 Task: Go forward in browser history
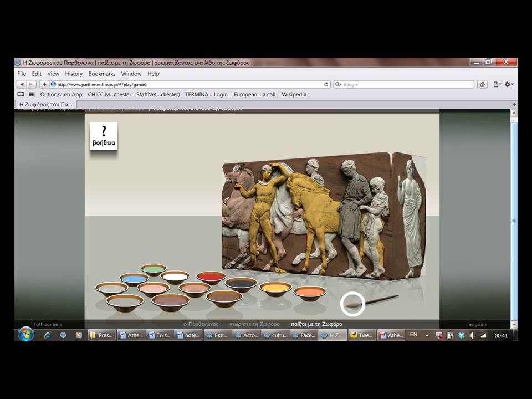[31, 84]
